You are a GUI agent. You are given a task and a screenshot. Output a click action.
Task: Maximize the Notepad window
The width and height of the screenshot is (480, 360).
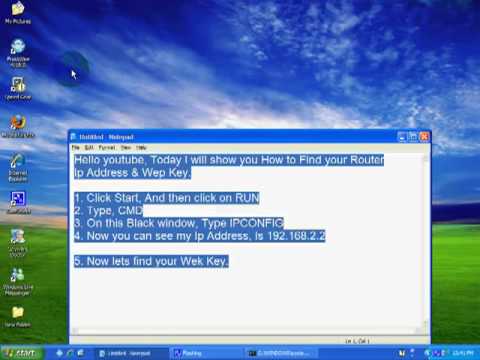pos(413,137)
